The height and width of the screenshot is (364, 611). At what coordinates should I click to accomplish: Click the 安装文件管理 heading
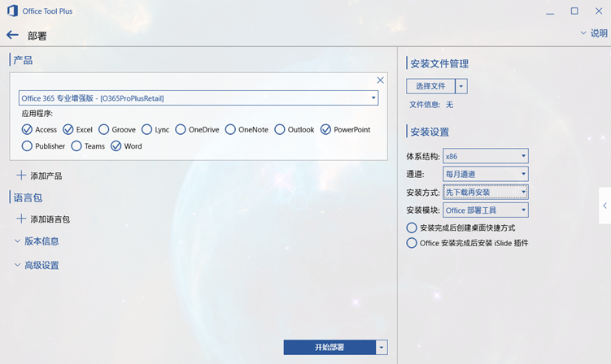coord(439,63)
